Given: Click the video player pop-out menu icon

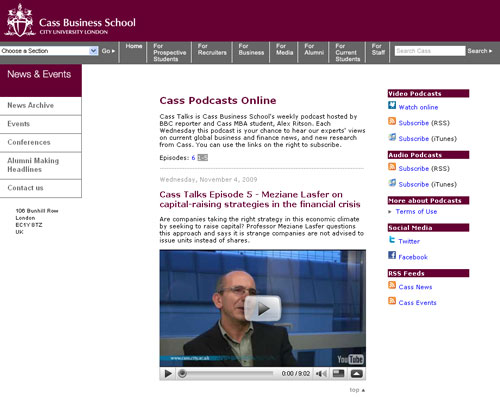Looking at the screenshot, I should pyautogui.click(x=356, y=374).
